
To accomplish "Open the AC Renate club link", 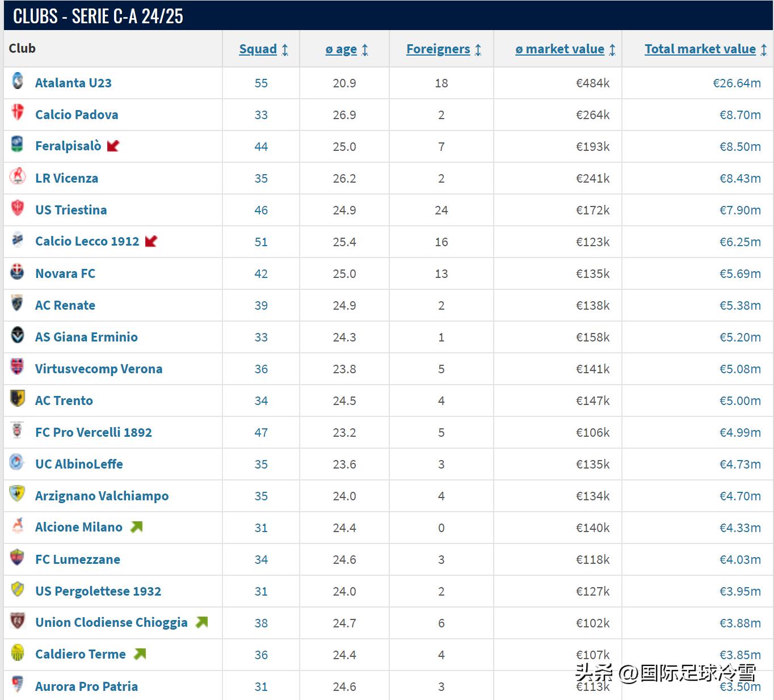I will pos(65,305).
